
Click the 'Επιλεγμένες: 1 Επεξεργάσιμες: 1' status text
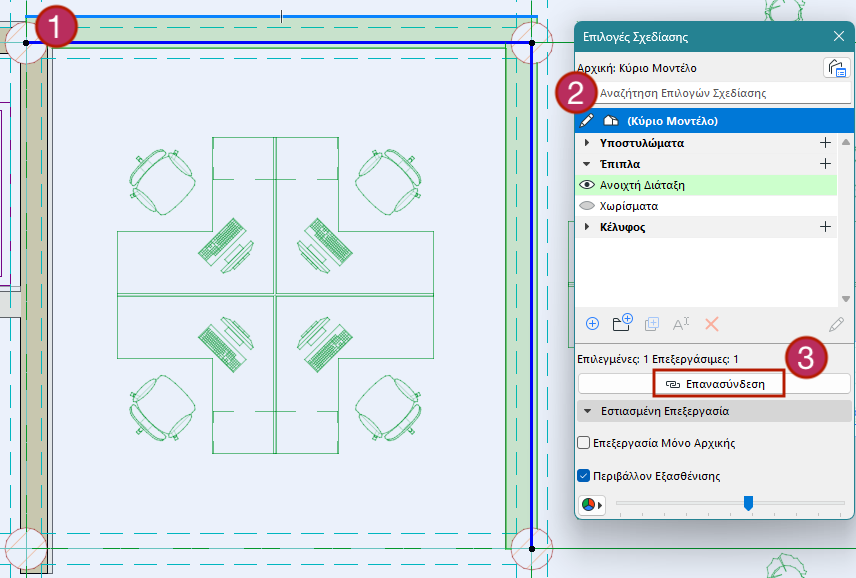(x=658, y=359)
